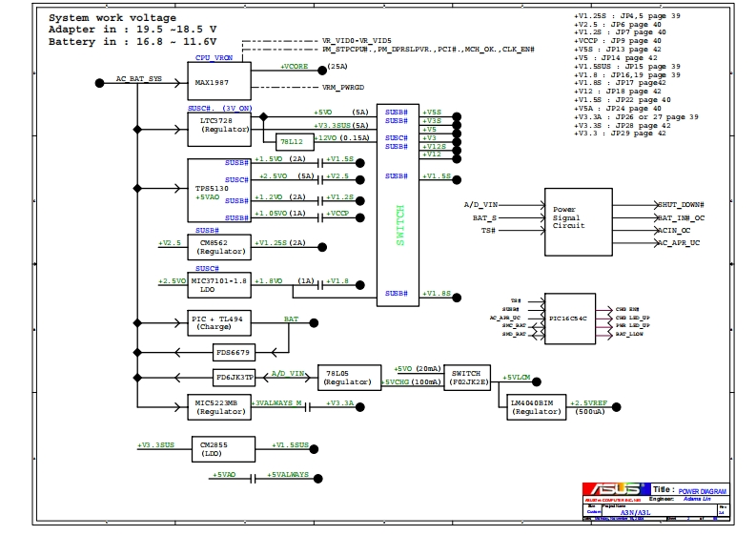
Task: Click the Power Signal Circuit block
Action: (578, 221)
